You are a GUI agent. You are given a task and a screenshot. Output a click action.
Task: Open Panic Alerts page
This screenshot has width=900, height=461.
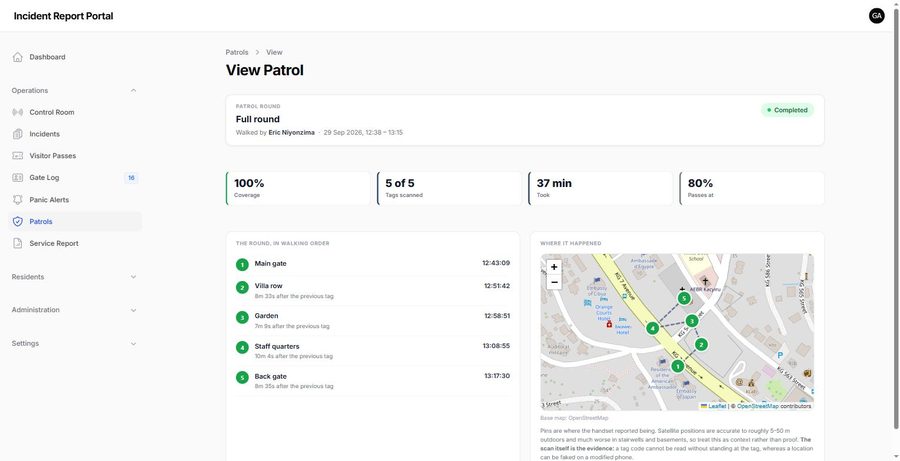(75, 200)
